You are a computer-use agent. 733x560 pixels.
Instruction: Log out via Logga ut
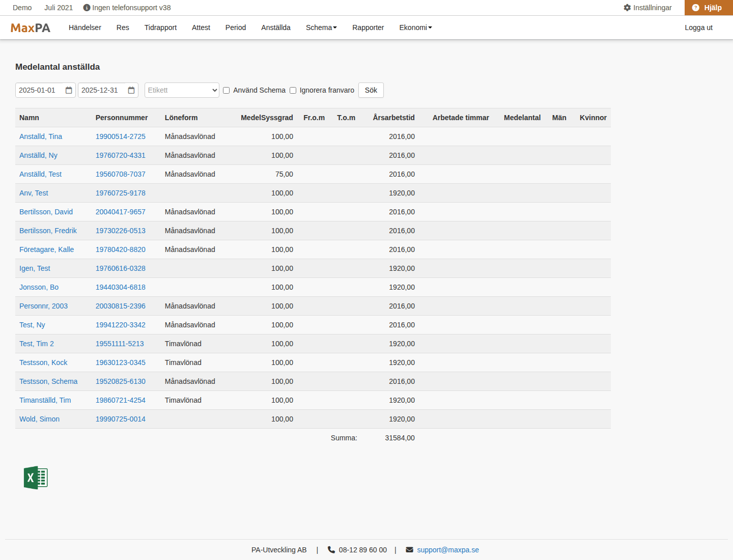point(698,27)
